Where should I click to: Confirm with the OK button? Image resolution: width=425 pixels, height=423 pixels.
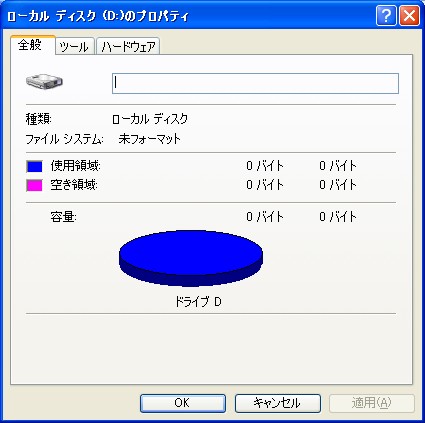click(183, 403)
